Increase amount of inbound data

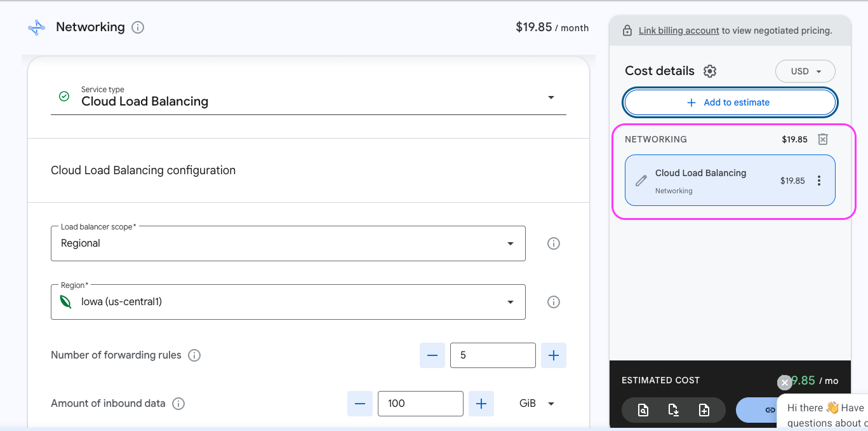coord(481,404)
